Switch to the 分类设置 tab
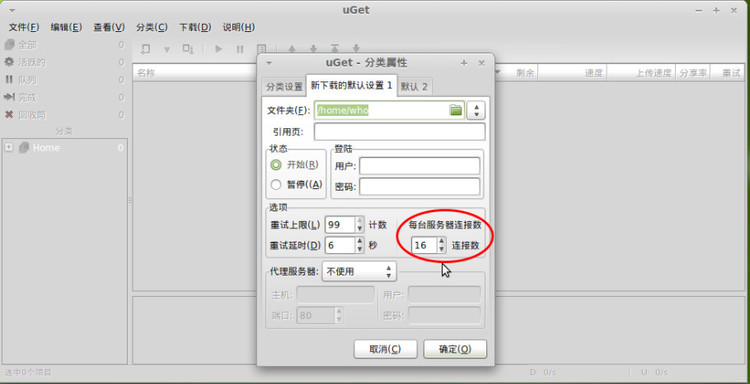 (285, 87)
